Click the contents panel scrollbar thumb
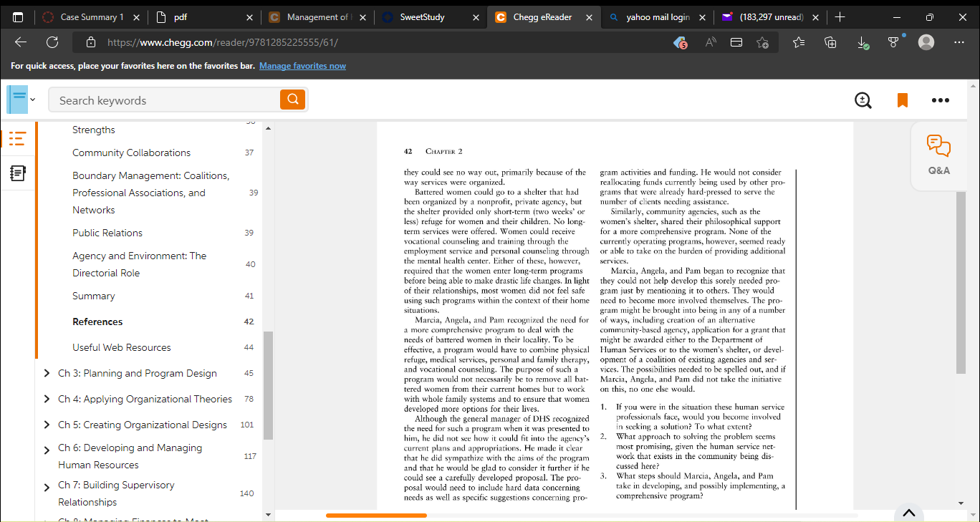The height and width of the screenshot is (522, 980). pyautogui.click(x=269, y=385)
